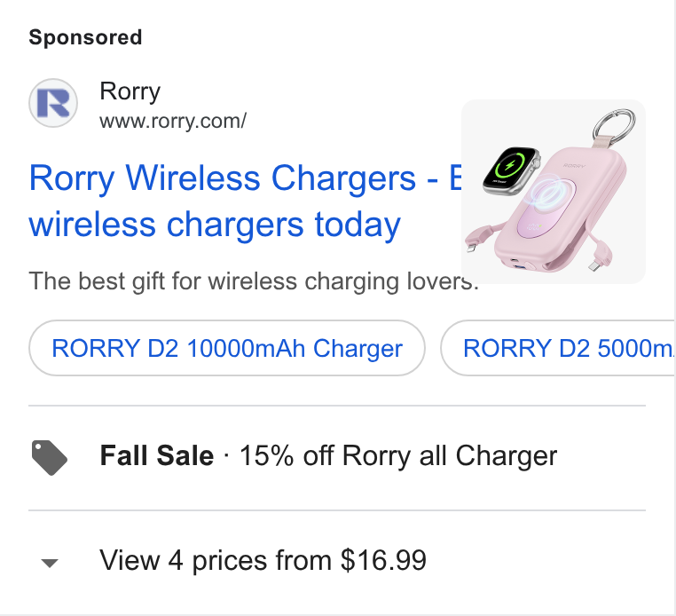Viewport: 676px width, 616px height.
Task: Select the RORRY D2 5000mAh chip
Action: (x=558, y=348)
